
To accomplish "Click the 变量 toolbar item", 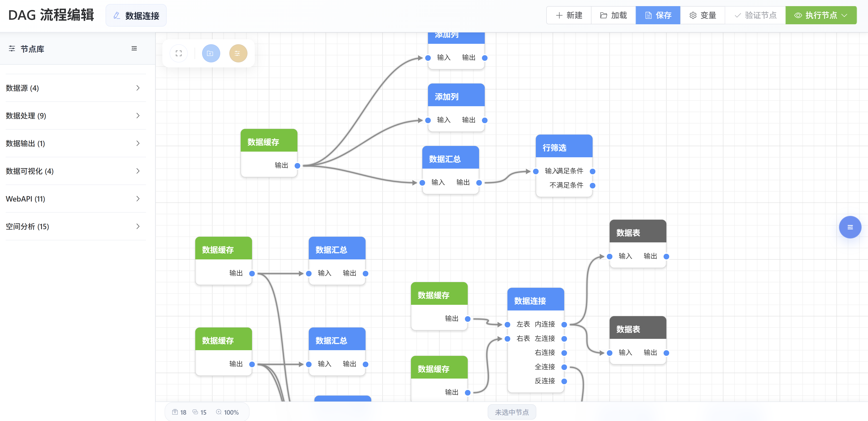I will pyautogui.click(x=702, y=15).
